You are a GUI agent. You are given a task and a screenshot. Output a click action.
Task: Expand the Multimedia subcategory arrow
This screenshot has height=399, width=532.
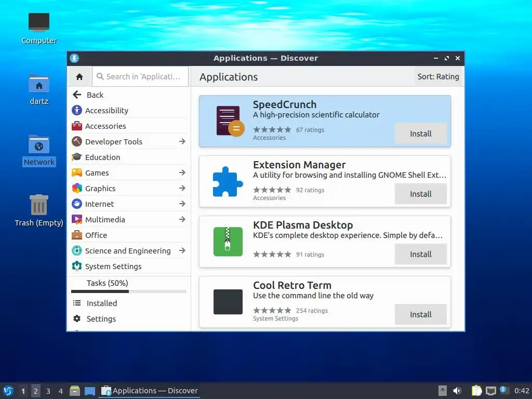coord(182,220)
